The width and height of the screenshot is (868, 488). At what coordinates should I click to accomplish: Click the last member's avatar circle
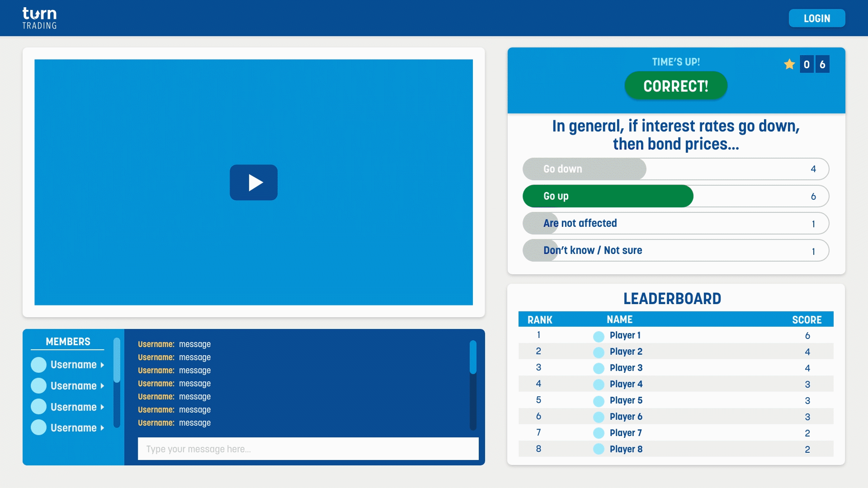tap(39, 427)
